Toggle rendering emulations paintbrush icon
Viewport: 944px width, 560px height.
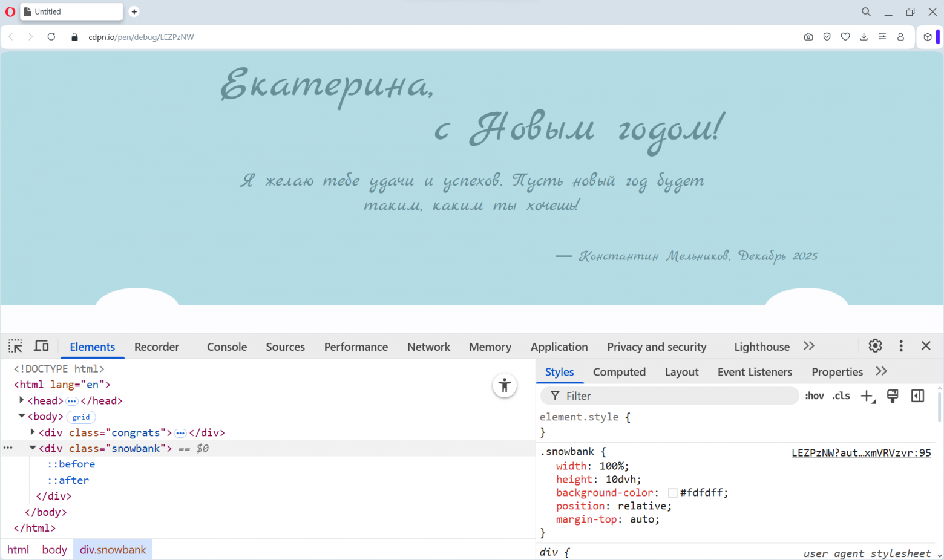point(893,396)
